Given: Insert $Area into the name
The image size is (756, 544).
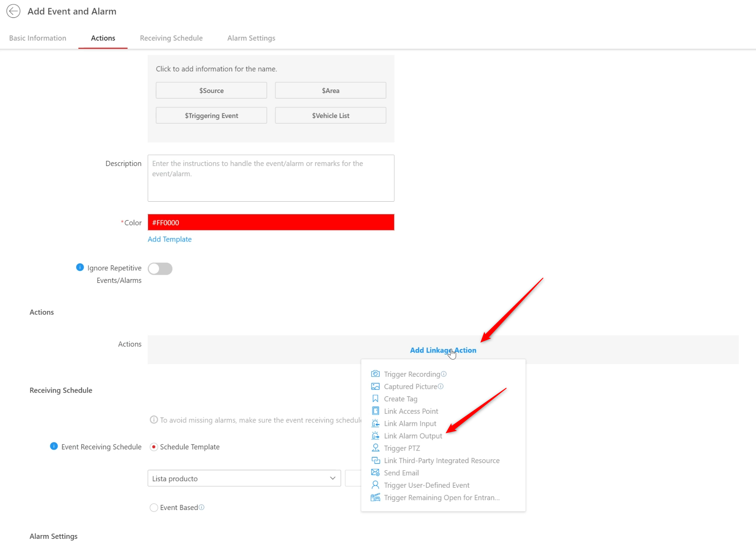Looking at the screenshot, I should (331, 90).
